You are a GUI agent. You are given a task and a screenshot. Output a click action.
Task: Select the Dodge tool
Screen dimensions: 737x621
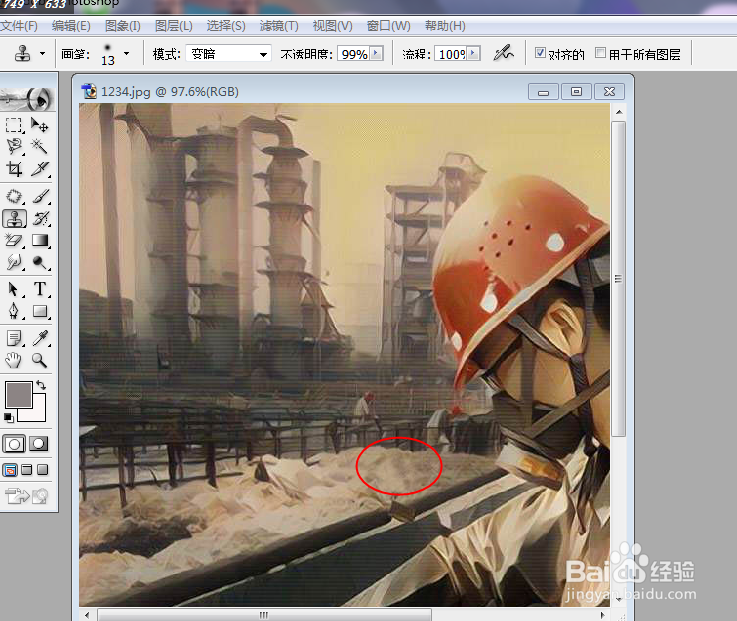40,262
